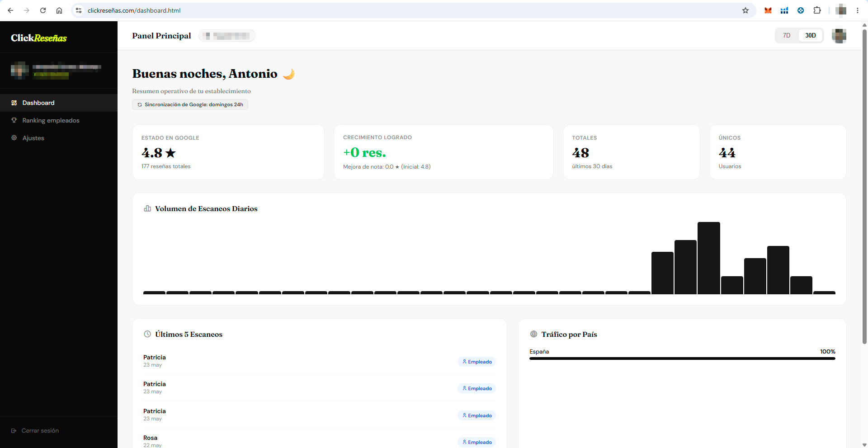
Task: Switch the range to 30D
Action: 810,35
